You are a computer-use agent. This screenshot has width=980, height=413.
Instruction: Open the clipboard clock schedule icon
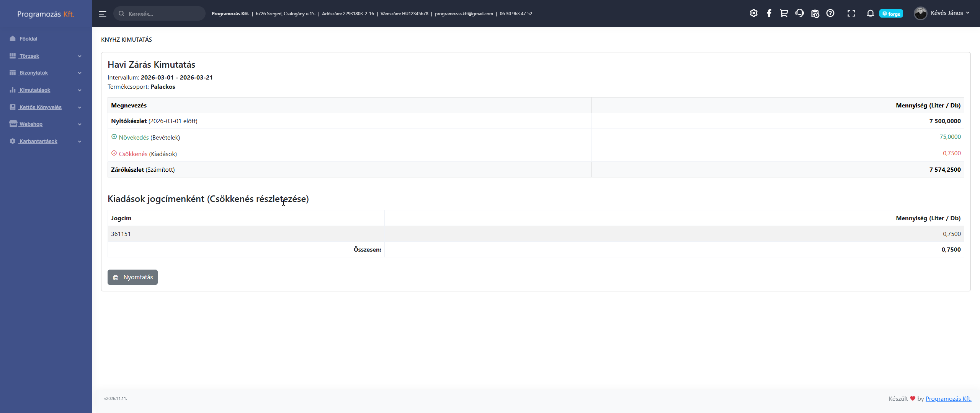coord(815,13)
